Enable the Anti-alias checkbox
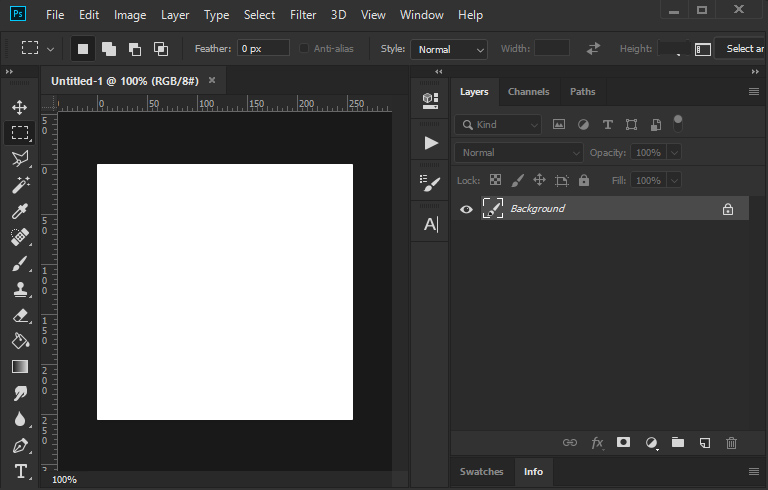Image resolution: width=768 pixels, height=490 pixels. [x=304, y=48]
